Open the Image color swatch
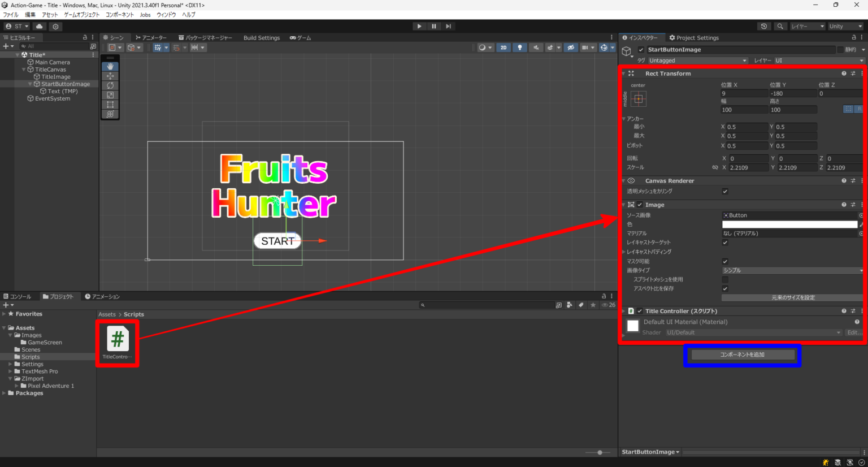This screenshot has height=467, width=868. [789, 224]
